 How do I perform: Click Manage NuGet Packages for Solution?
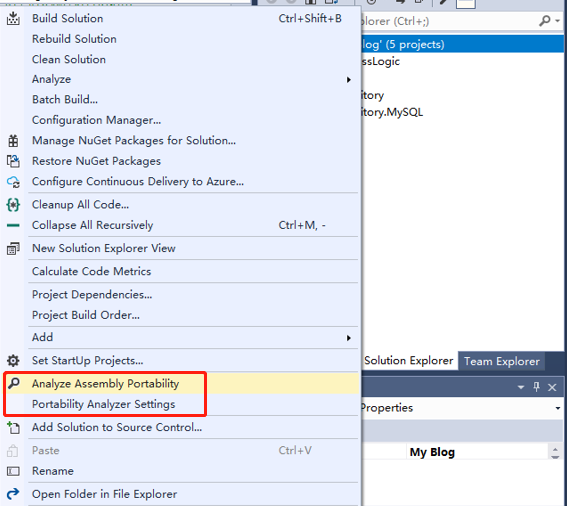coord(181,140)
